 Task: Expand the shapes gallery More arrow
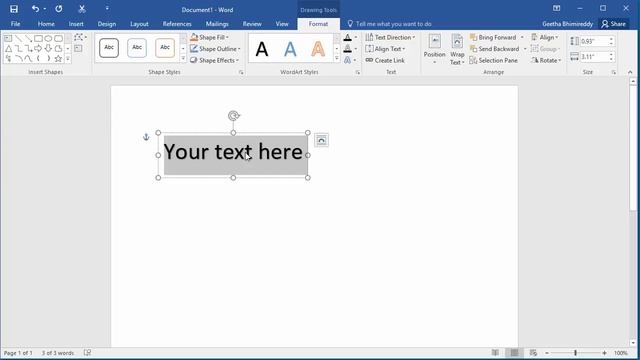68,59
